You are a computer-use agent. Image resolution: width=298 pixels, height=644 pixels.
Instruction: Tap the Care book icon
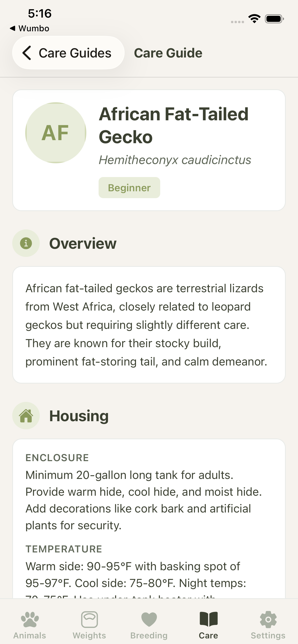[209, 619]
